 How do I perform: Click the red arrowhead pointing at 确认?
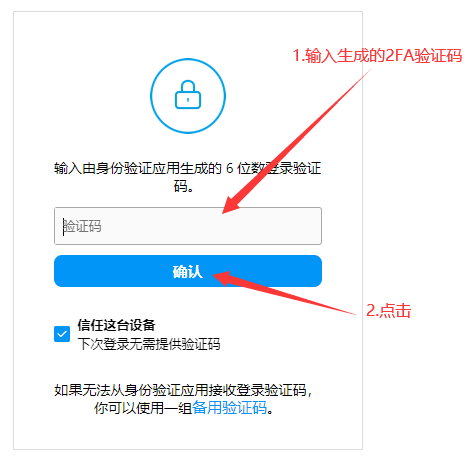pos(223,277)
